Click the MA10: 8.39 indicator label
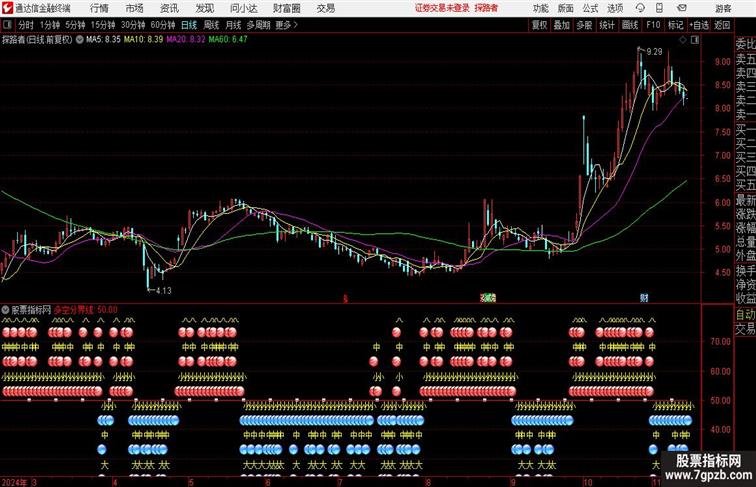The width and height of the screenshot is (756, 487). click(144, 40)
